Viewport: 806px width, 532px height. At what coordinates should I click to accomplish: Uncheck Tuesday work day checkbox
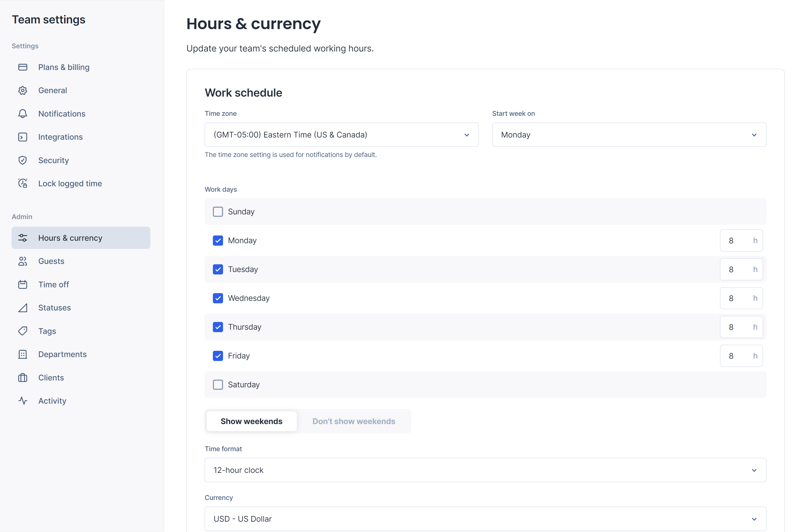coord(218,269)
